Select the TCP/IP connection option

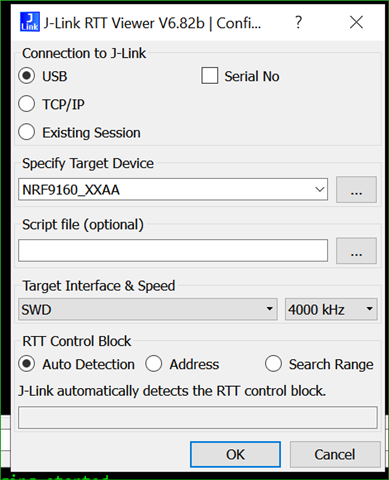[27, 104]
